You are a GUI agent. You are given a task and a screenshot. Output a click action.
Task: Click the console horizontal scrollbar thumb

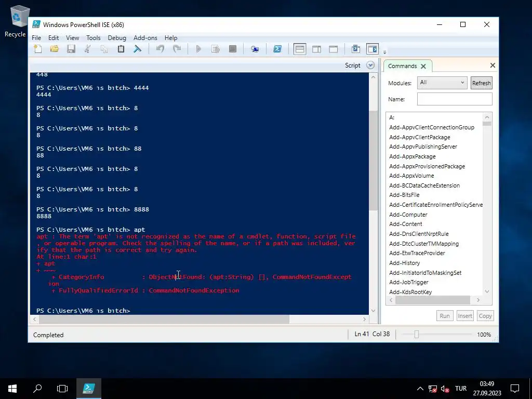coord(164,320)
